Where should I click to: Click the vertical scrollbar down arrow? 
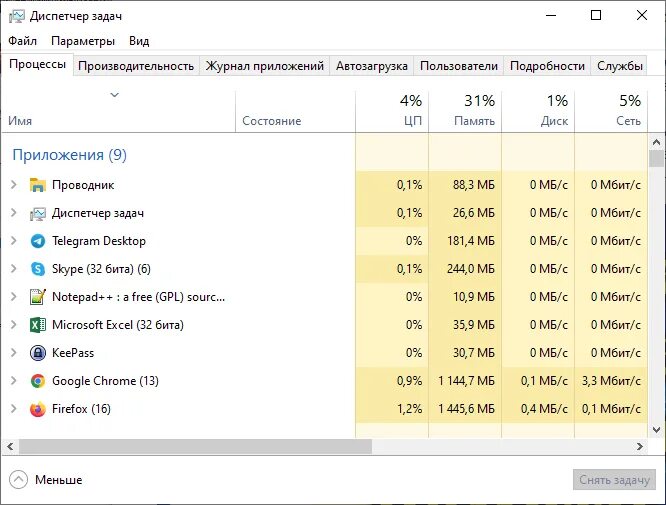tap(656, 430)
